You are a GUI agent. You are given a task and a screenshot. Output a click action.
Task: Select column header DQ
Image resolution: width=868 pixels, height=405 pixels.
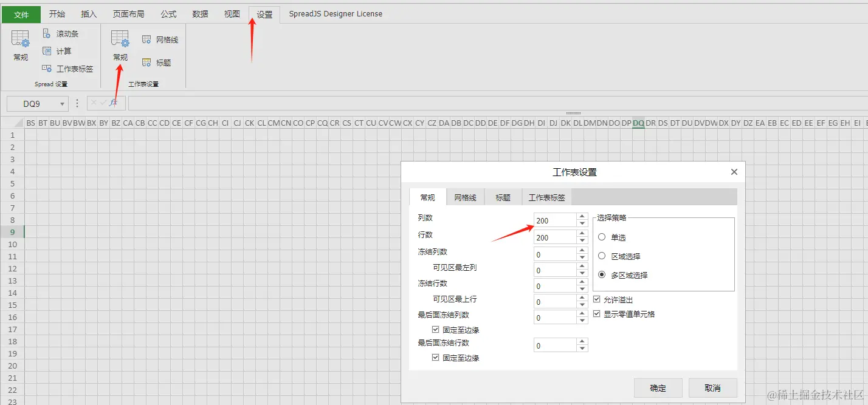coord(638,123)
